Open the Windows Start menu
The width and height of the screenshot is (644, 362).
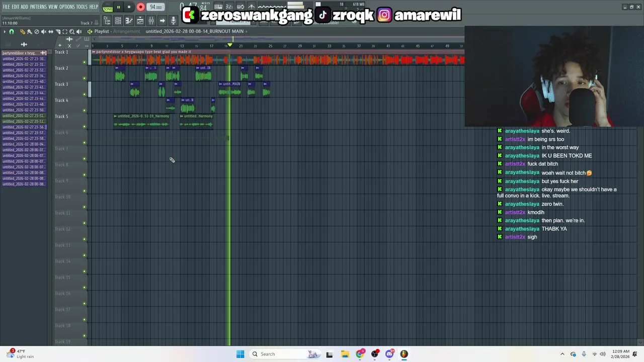pos(240,354)
